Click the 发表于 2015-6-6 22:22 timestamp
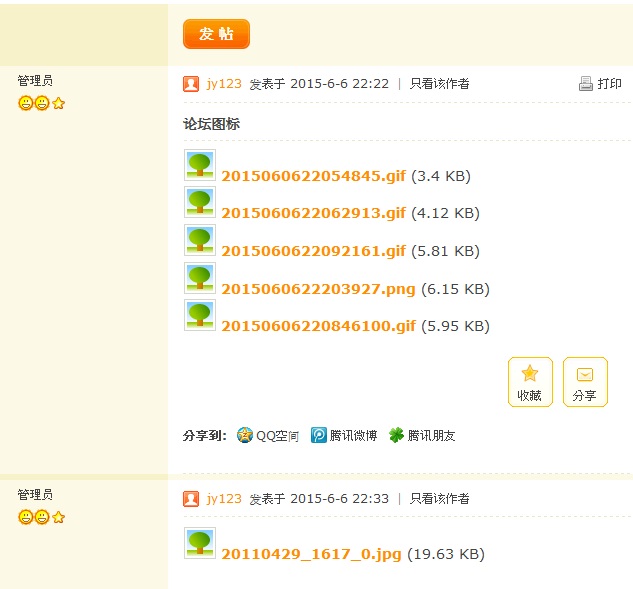633x589 pixels. (319, 84)
